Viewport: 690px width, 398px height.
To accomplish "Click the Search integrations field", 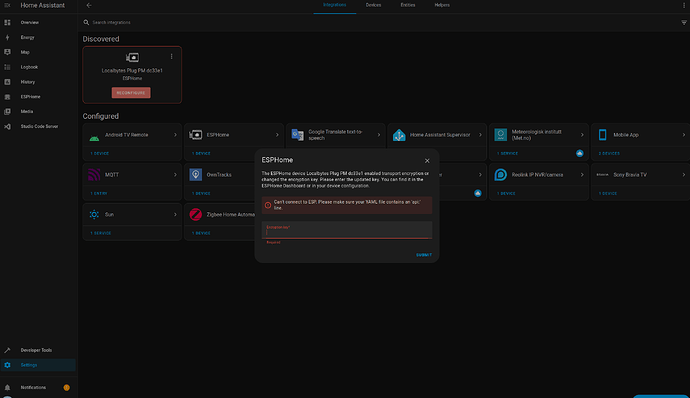I will click(x=383, y=22).
